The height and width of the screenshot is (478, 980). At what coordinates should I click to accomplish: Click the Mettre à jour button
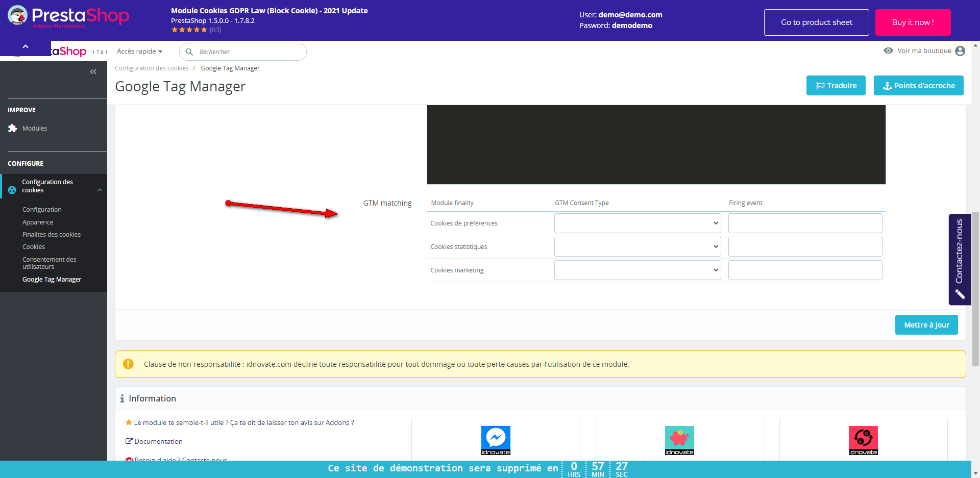pyautogui.click(x=926, y=325)
